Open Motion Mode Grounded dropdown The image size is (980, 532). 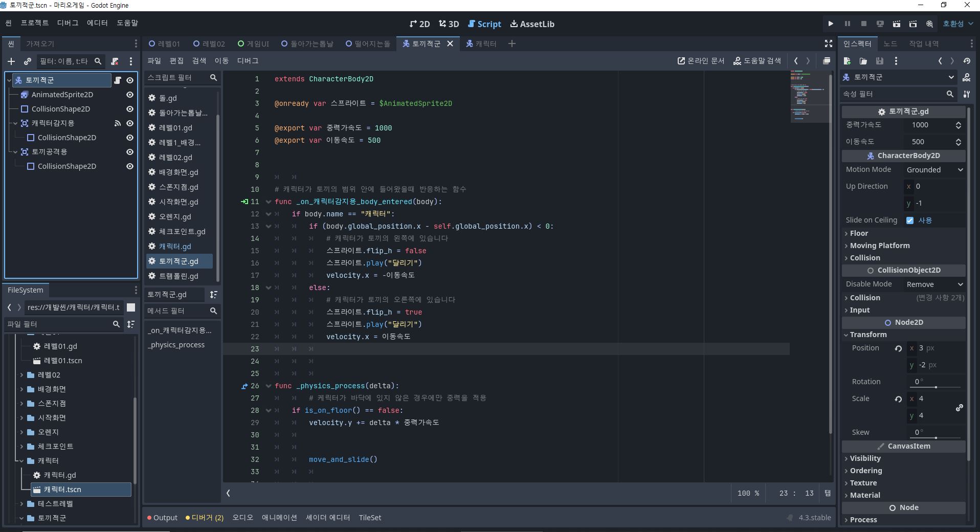pos(935,170)
